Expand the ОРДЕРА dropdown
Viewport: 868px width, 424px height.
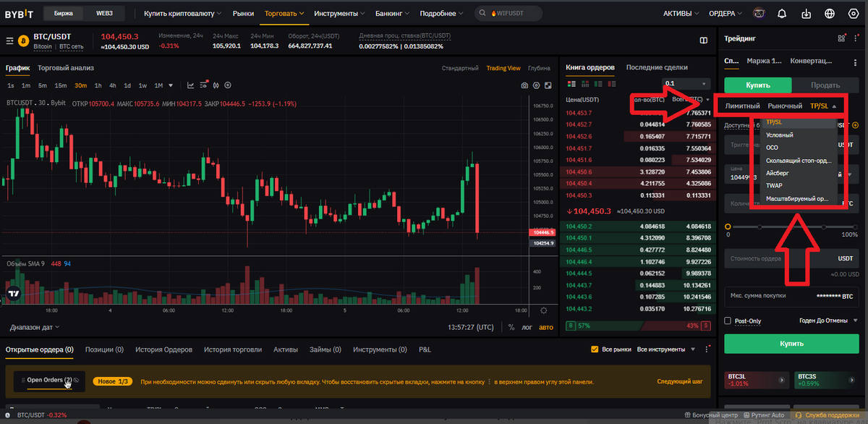coord(724,13)
